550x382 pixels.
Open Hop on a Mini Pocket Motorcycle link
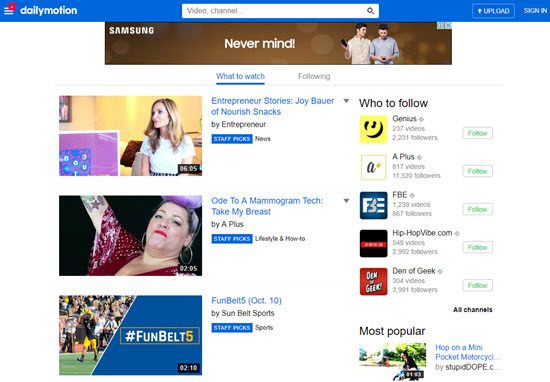pos(467,352)
